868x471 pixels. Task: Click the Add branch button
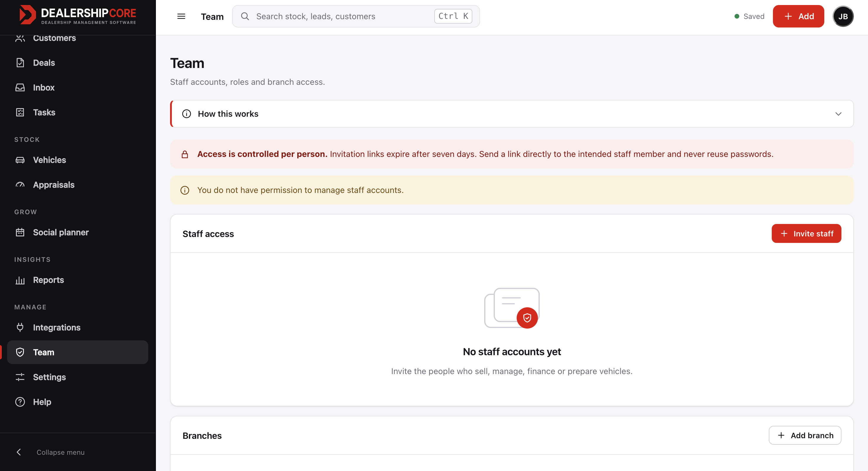[x=805, y=435]
